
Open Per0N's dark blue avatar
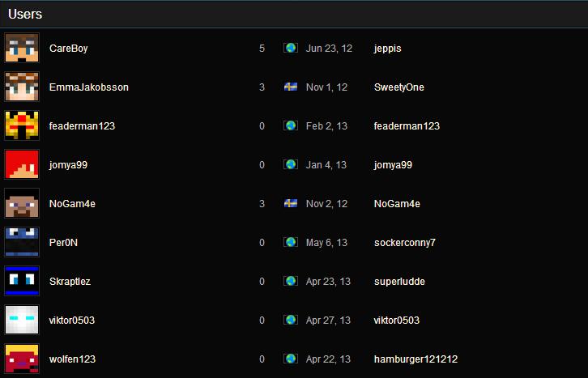[22, 243]
